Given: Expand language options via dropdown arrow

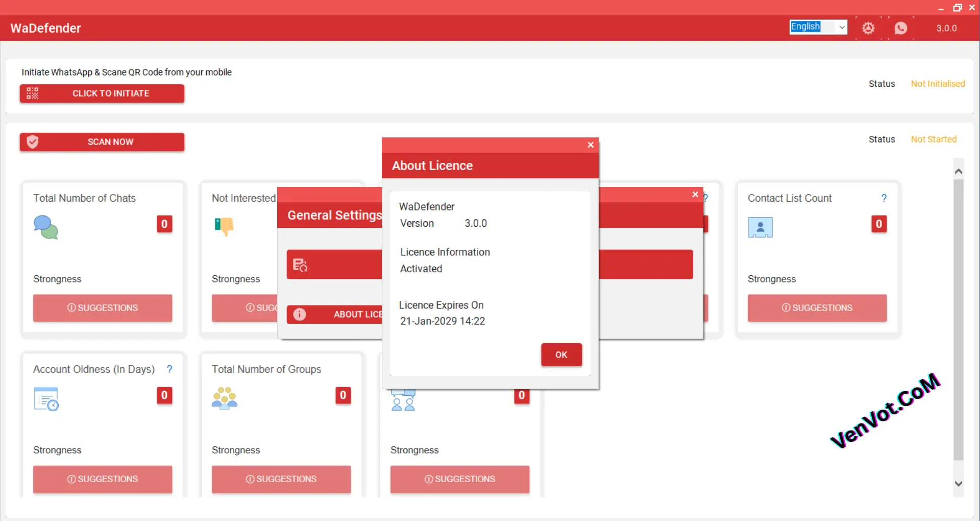Looking at the screenshot, I should point(842,27).
